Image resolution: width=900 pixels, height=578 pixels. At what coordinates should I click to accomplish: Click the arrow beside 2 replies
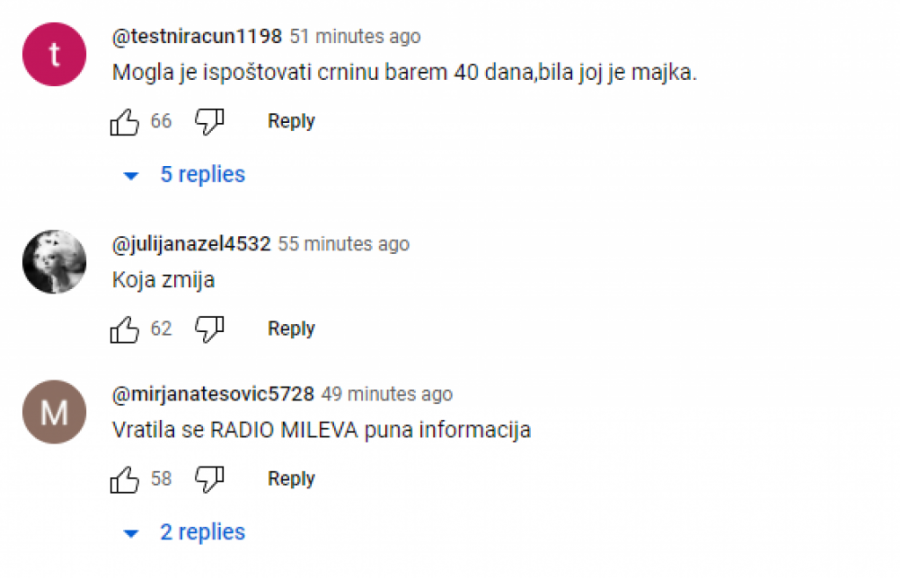131,534
